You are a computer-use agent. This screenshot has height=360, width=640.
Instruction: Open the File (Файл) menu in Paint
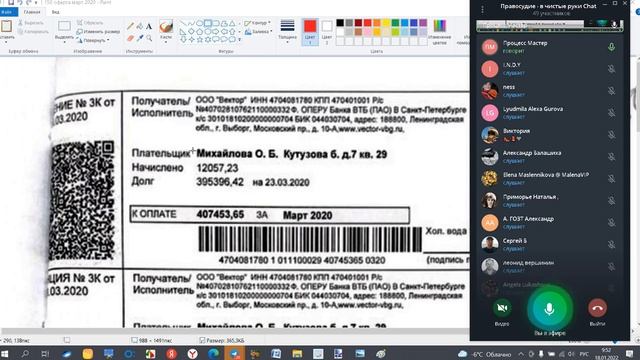tap(7, 12)
